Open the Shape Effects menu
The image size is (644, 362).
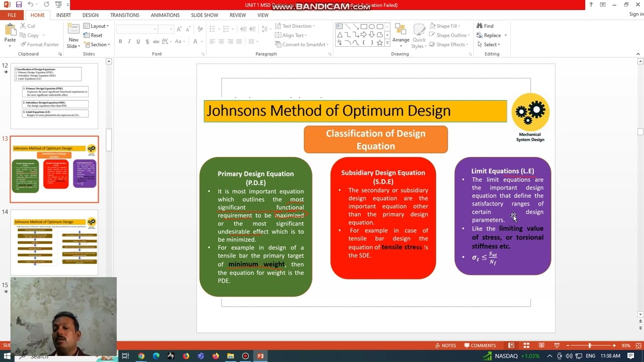click(449, 44)
